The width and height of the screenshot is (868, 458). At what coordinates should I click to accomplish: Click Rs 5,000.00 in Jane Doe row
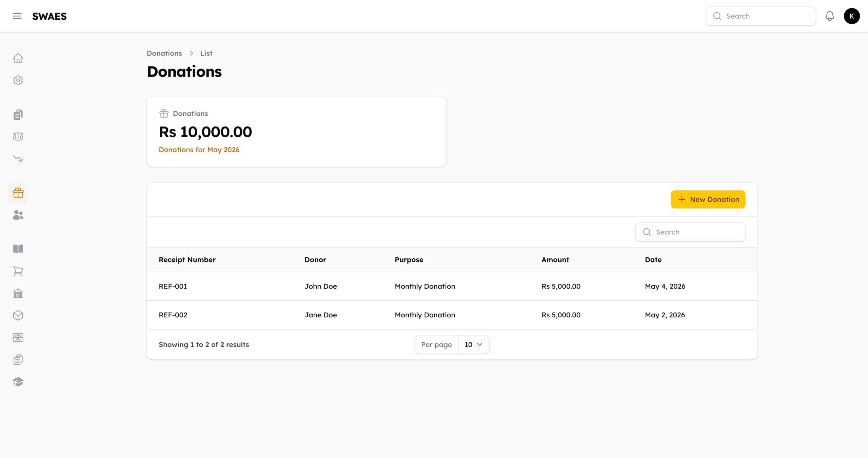(561, 315)
